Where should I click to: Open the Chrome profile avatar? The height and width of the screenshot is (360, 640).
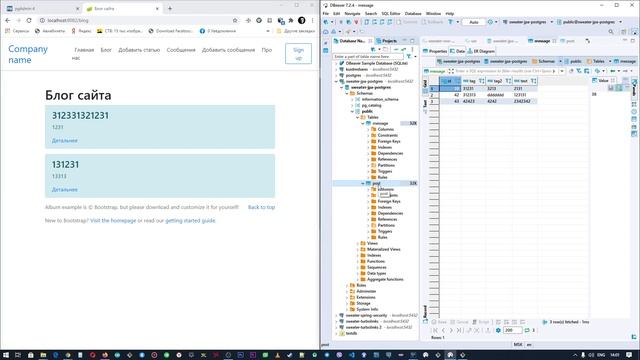[x=302, y=20]
